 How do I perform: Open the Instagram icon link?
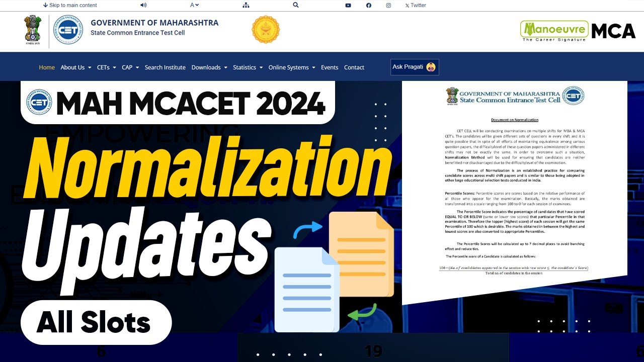(x=388, y=5)
